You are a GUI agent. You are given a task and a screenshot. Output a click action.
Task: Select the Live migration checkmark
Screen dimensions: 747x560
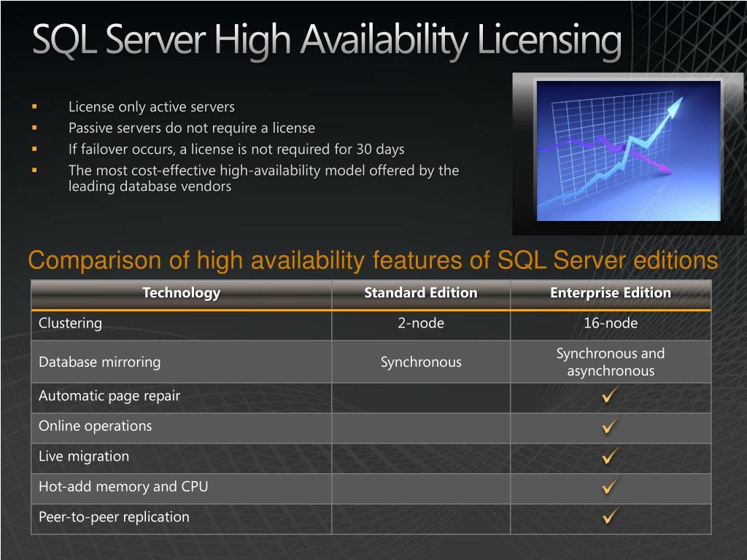click(610, 457)
